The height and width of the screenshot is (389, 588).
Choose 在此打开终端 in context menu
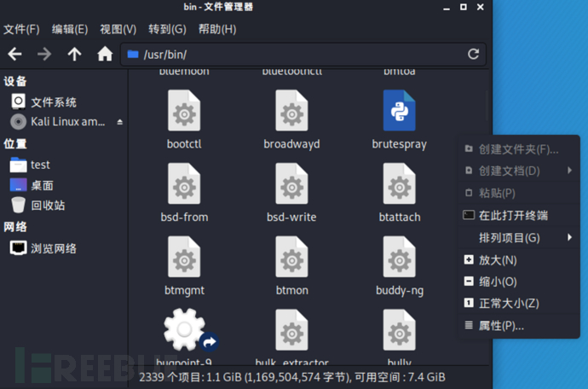click(519, 215)
